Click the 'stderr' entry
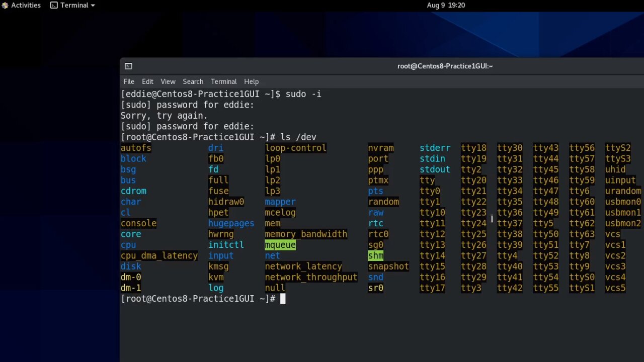Screen dimensions: 644x362 435,148
